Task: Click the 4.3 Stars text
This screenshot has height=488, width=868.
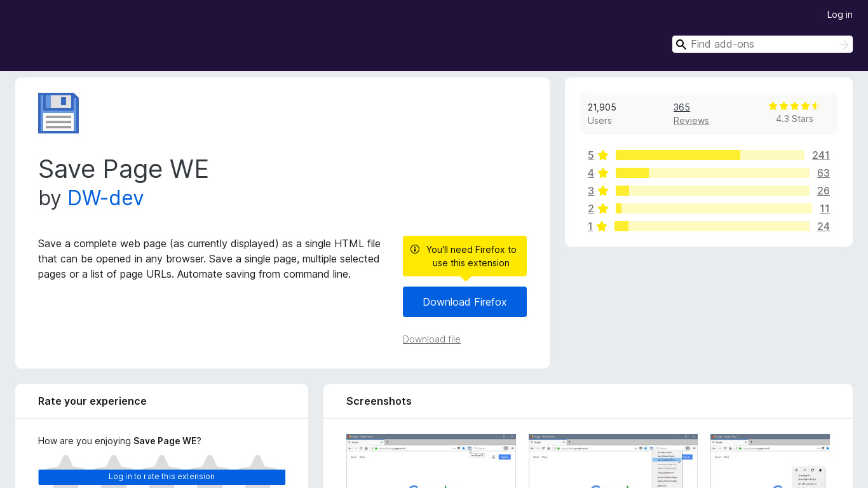Action: [x=794, y=119]
